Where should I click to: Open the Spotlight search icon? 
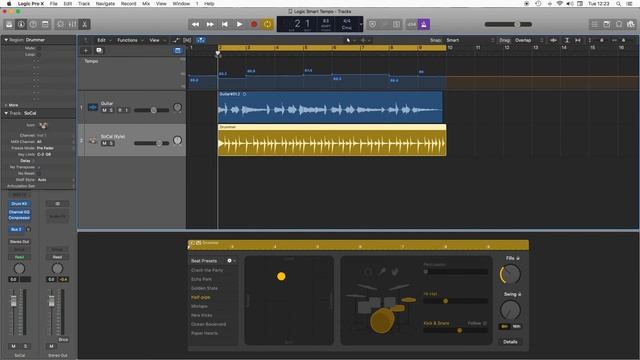(x=618, y=4)
